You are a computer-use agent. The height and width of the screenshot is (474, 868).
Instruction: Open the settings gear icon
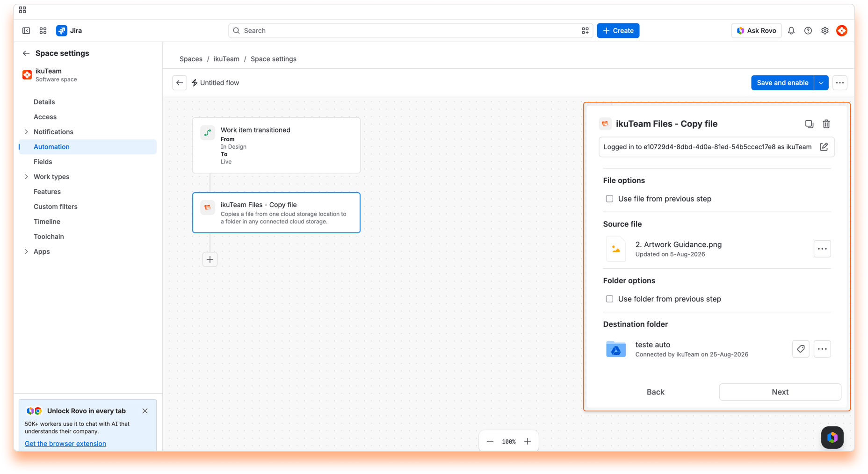pyautogui.click(x=825, y=30)
